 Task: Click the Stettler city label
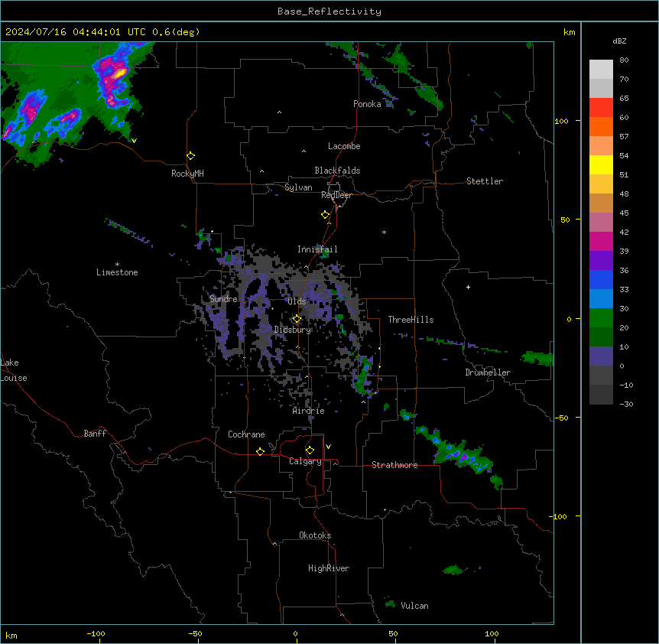click(485, 181)
